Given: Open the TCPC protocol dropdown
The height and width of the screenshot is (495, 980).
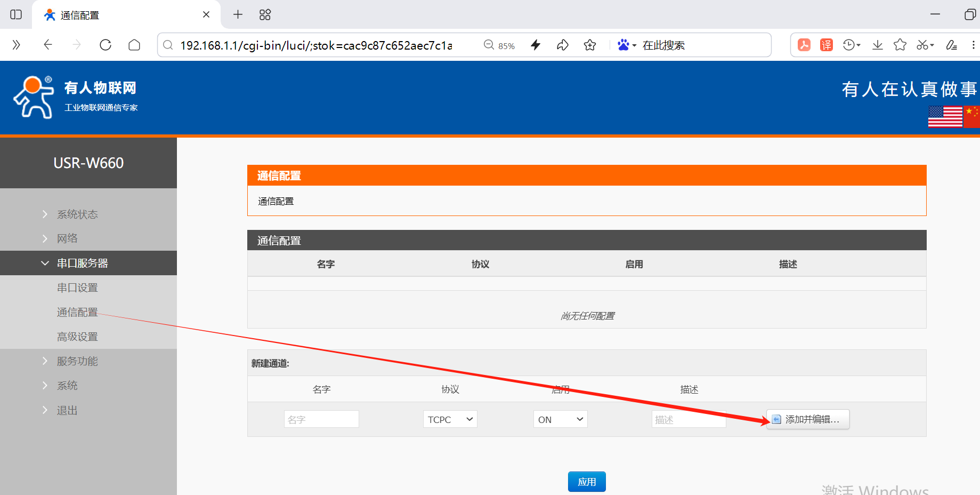Looking at the screenshot, I should 450,419.
